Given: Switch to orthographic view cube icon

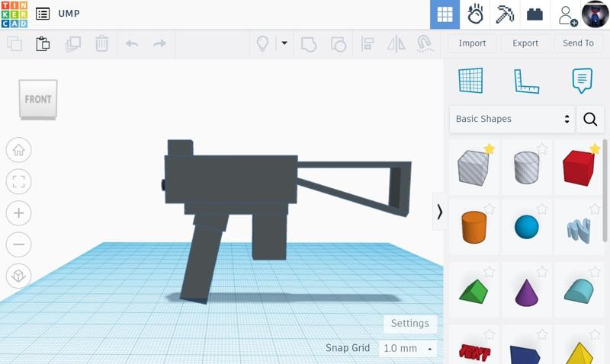Looking at the screenshot, I should (x=18, y=276).
